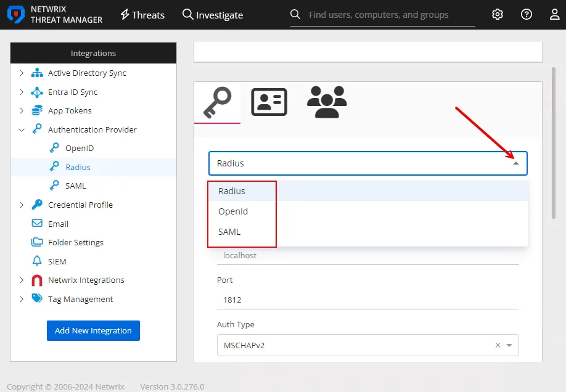Clear the MSCHAPv2 Auth Type selection
This screenshot has width=566, height=392.
[498, 345]
